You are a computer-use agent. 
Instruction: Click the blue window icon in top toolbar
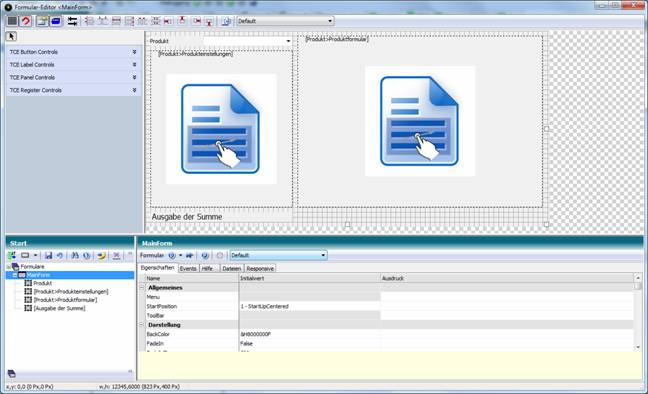56,21
